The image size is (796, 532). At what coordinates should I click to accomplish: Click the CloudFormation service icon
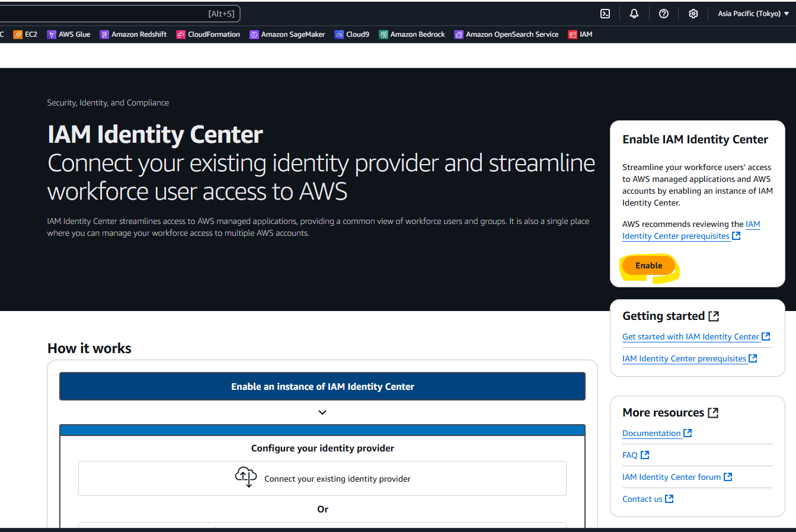point(181,34)
